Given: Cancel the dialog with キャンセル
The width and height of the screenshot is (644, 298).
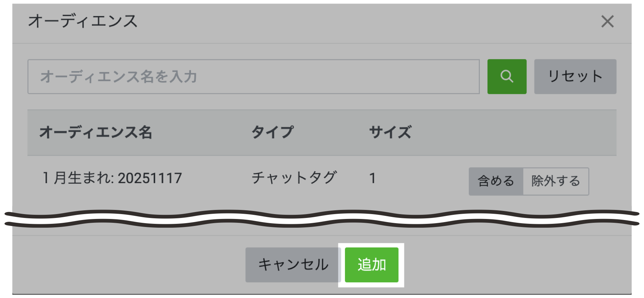Looking at the screenshot, I should pyautogui.click(x=293, y=264).
